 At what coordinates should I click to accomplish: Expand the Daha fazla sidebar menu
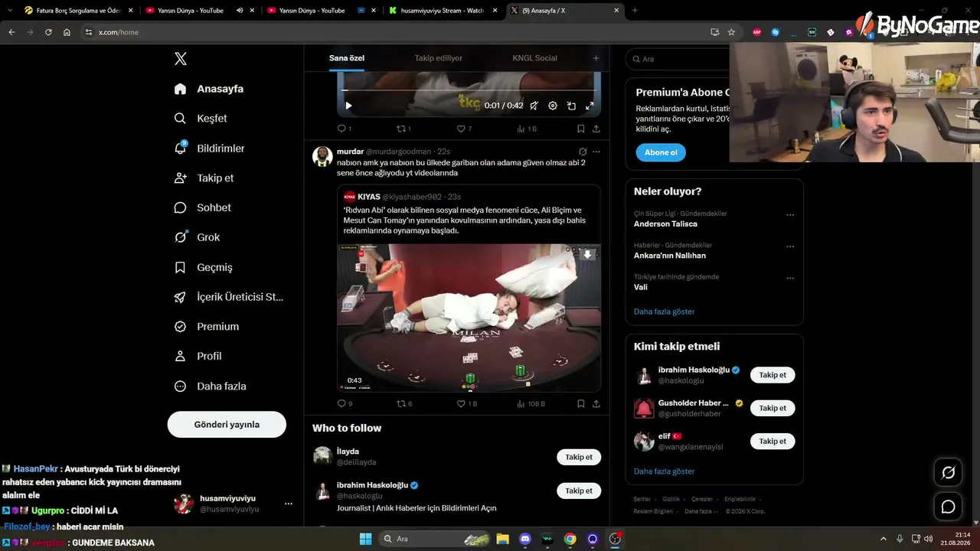coord(210,386)
